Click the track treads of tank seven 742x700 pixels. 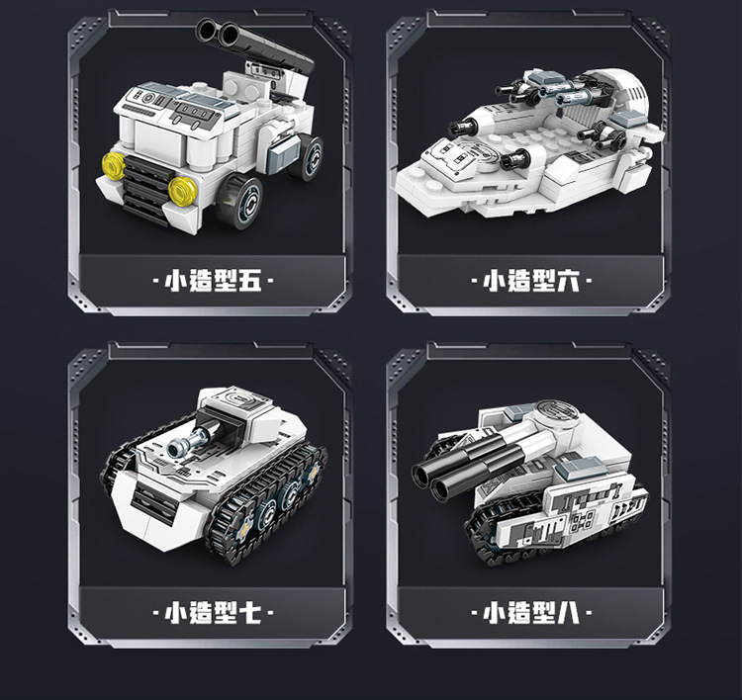(268, 504)
